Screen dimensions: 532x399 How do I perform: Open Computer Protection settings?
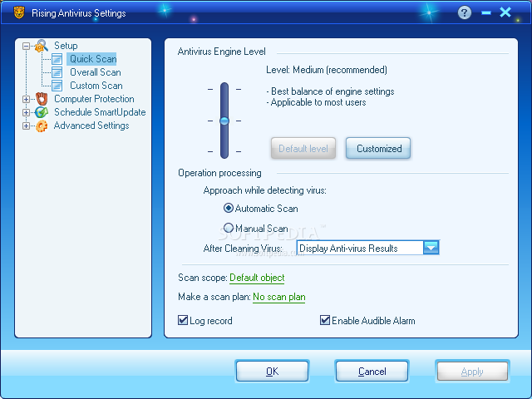point(94,99)
